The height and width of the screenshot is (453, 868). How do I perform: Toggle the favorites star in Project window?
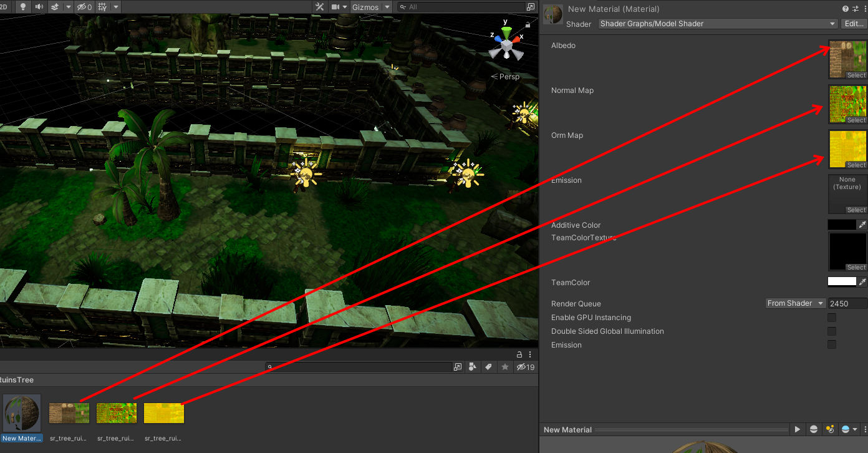[x=505, y=367]
